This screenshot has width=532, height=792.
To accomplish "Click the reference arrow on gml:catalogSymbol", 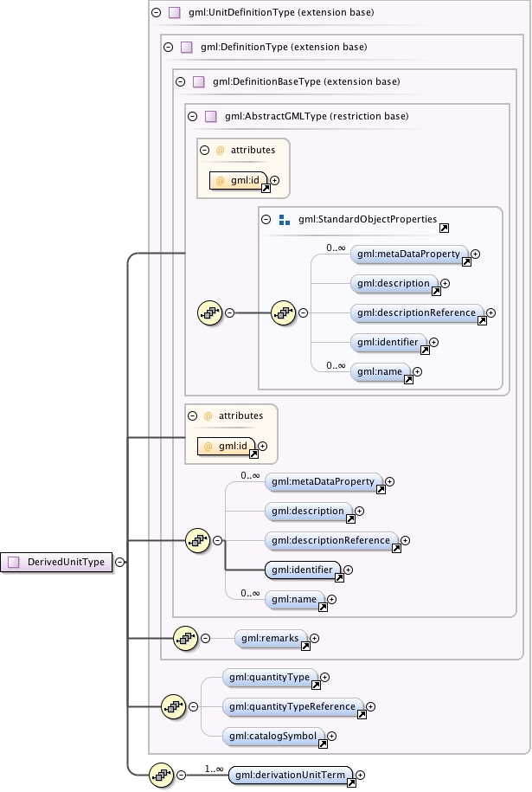I will (323, 744).
